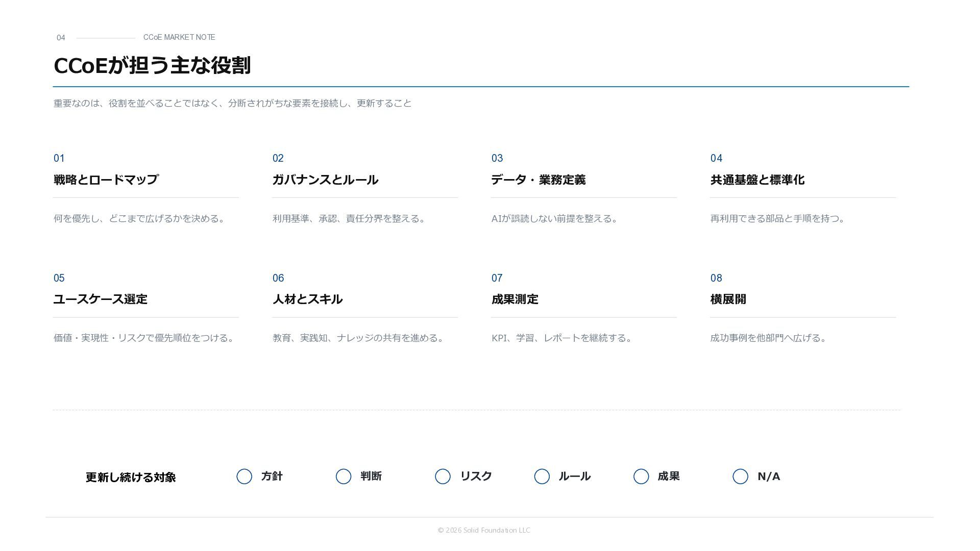Viewport: 980px width, 551px height.
Task: Click the description 価値・実現性・リスクで優先順位をつける。
Action: pos(144,338)
